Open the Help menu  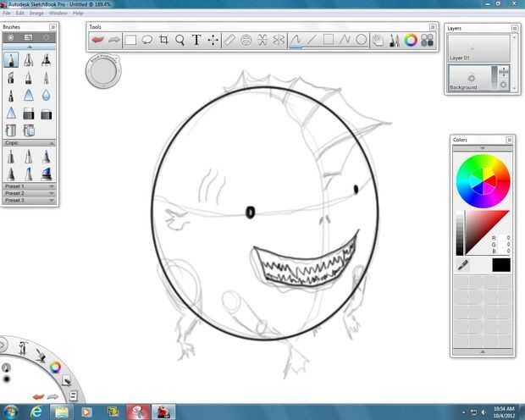pyautogui.click(x=78, y=13)
